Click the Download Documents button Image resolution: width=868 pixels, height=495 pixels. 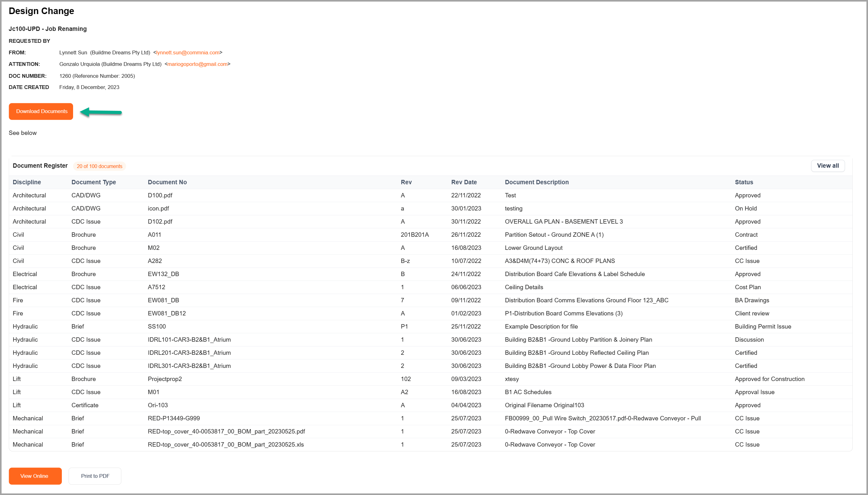[x=41, y=111]
